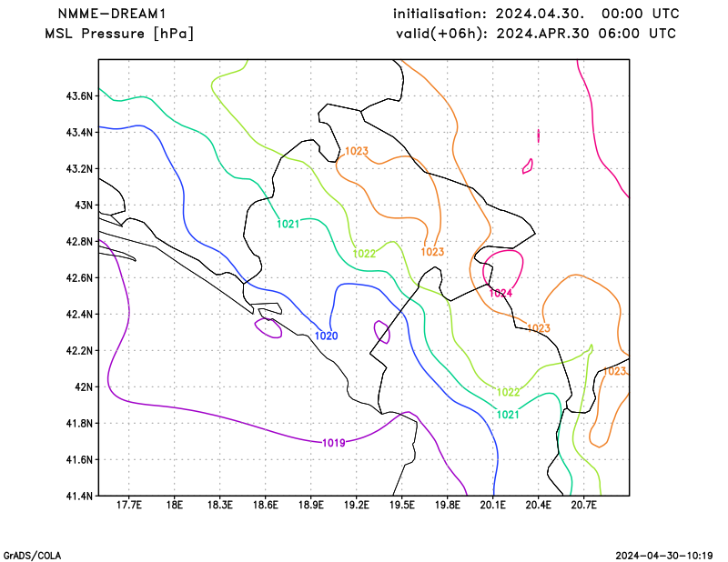Screen dimensions: 728x562
Task: Click the MSL Pressure [hPa] label
Action: 119,34
